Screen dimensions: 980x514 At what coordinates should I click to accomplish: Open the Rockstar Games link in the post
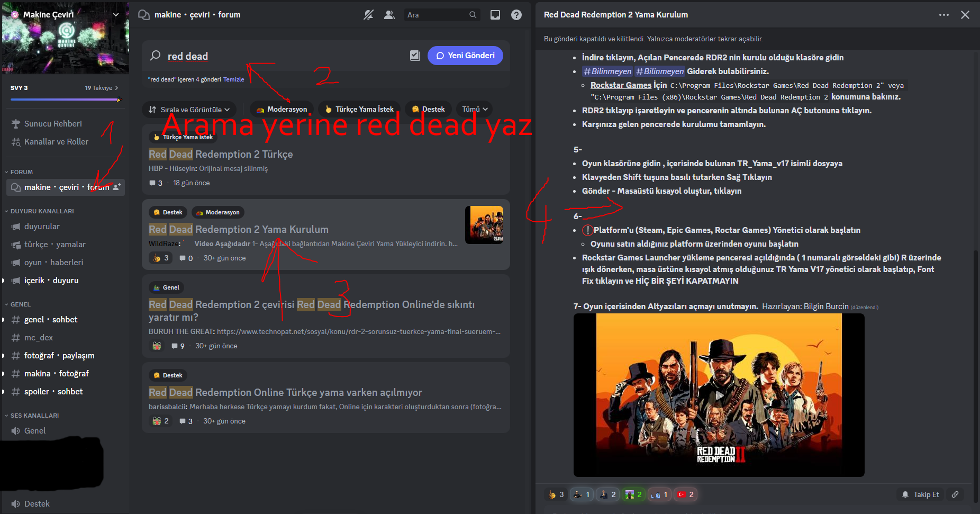click(x=621, y=85)
